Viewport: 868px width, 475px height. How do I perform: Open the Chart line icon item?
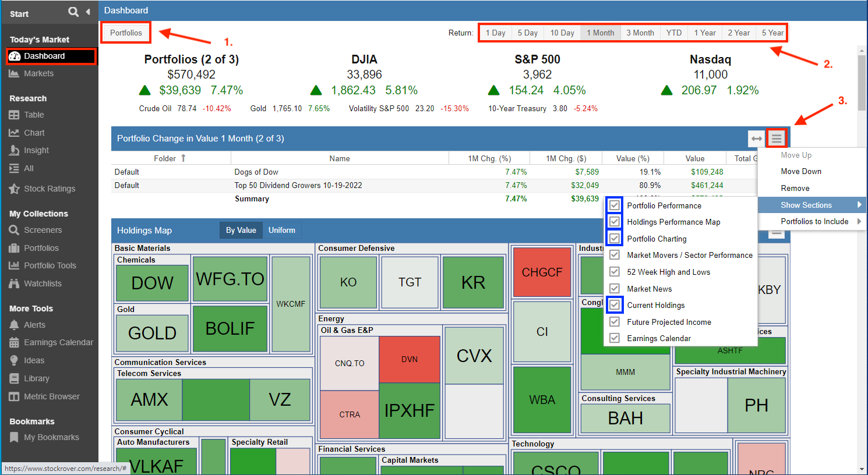[x=14, y=133]
